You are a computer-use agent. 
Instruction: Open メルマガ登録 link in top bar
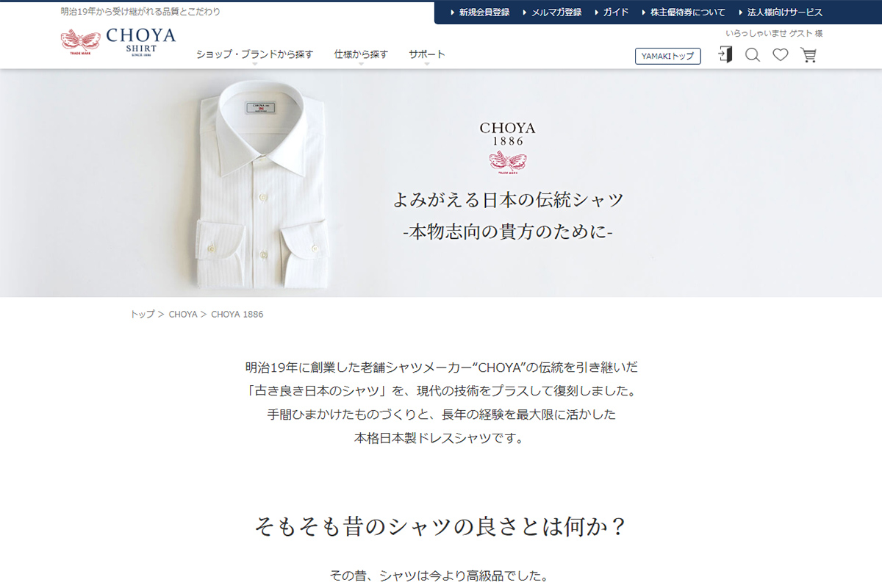pos(551,12)
